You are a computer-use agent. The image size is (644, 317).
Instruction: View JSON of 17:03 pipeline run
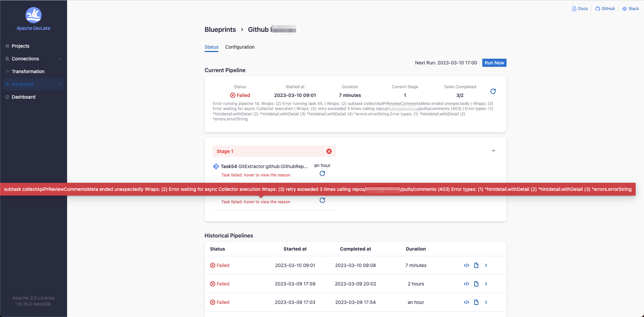[466, 302]
